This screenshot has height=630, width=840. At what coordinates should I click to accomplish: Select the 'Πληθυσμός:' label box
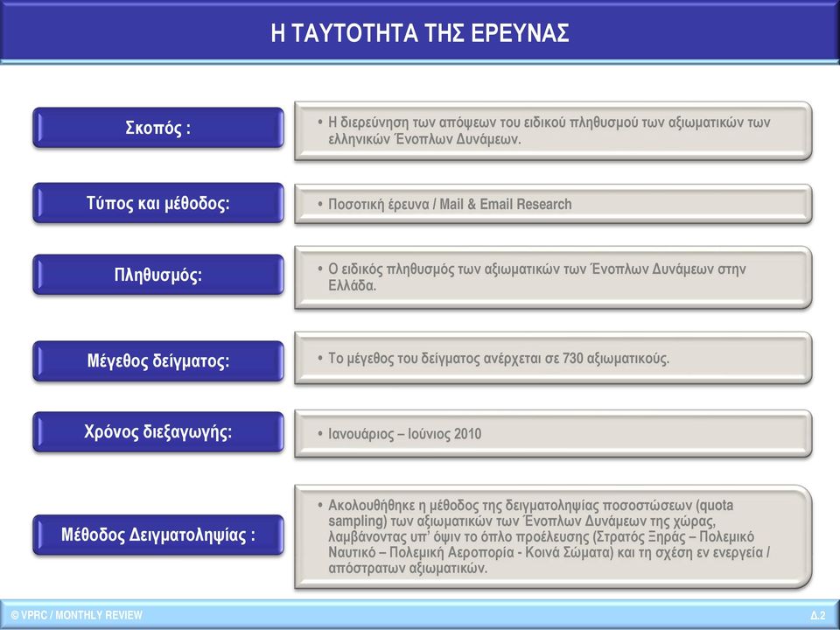158,275
